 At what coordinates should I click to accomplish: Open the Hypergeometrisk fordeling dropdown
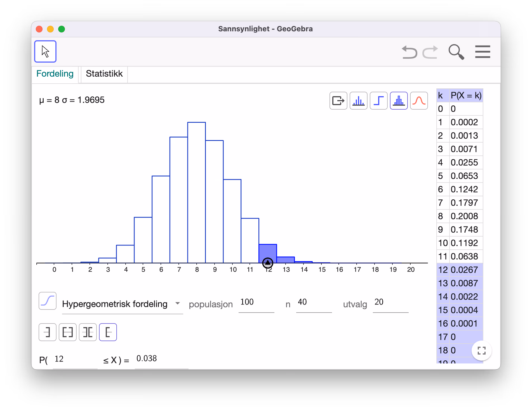click(122, 304)
